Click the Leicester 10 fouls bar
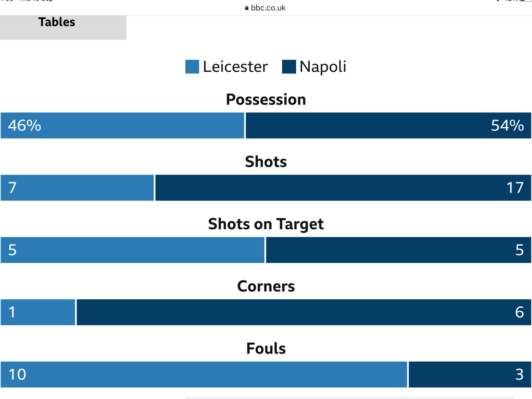The height and width of the screenshot is (399, 532). click(x=204, y=375)
